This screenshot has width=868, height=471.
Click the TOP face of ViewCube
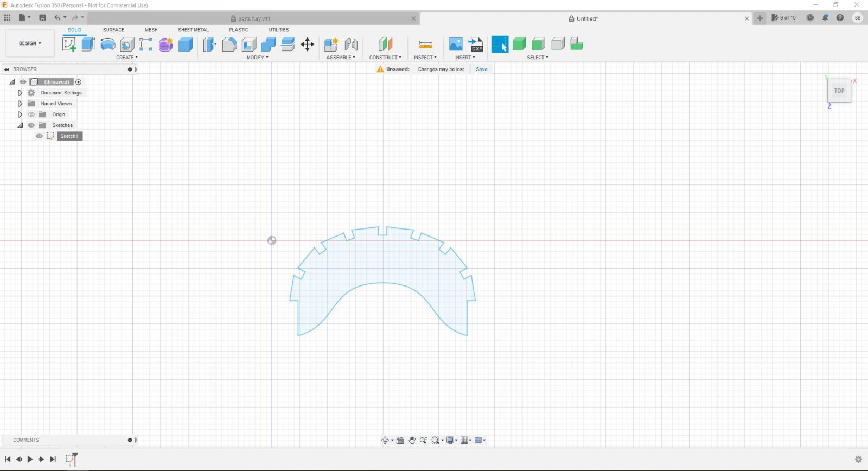(839, 91)
